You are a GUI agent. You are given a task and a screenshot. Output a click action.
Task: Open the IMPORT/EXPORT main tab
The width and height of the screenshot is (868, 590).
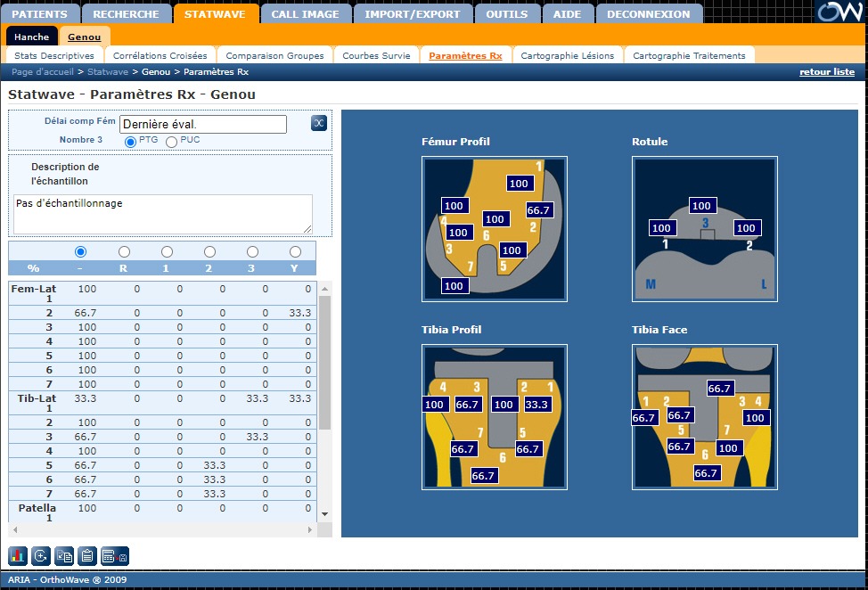click(x=413, y=14)
